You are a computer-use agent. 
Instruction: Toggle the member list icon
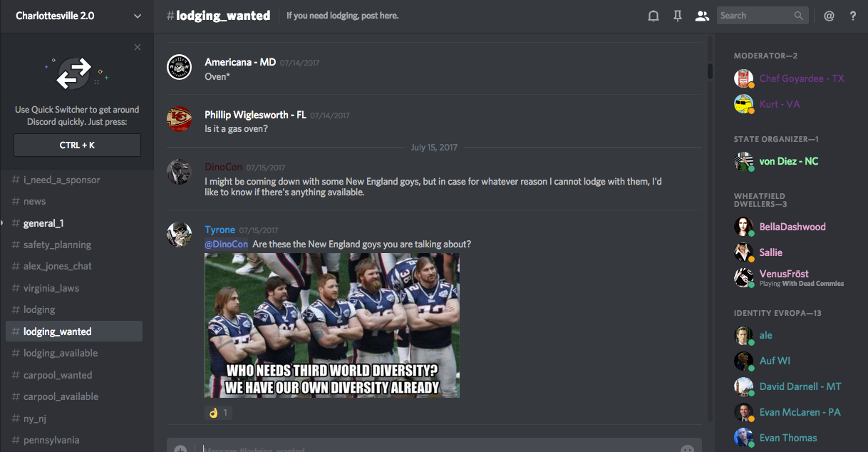click(702, 16)
